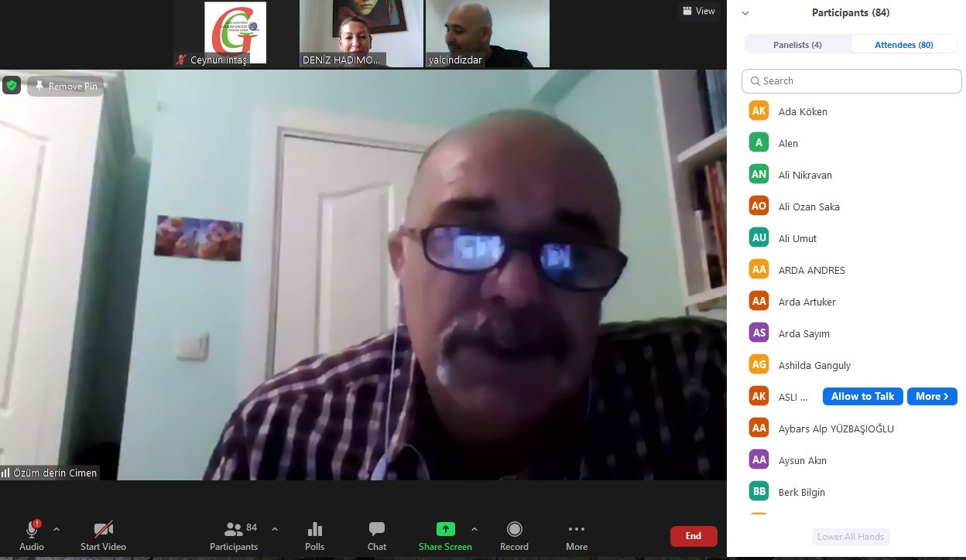
Task: Switch to the Panelists tab
Action: 797,45
